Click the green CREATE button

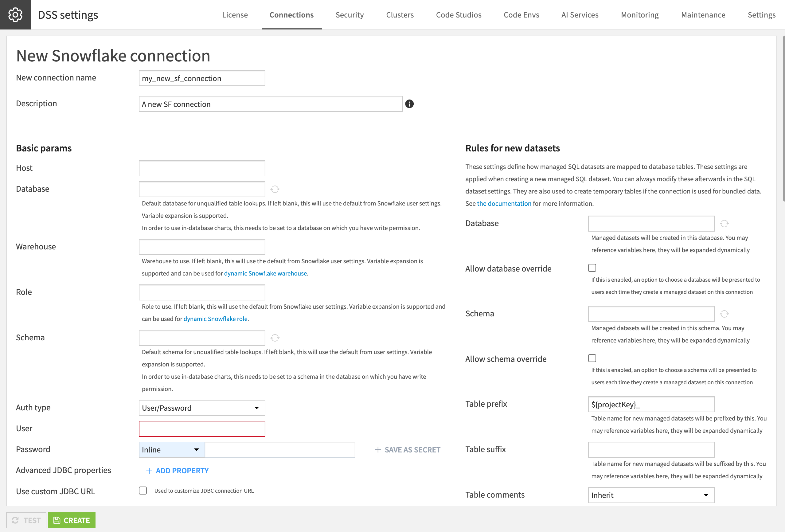coord(72,520)
